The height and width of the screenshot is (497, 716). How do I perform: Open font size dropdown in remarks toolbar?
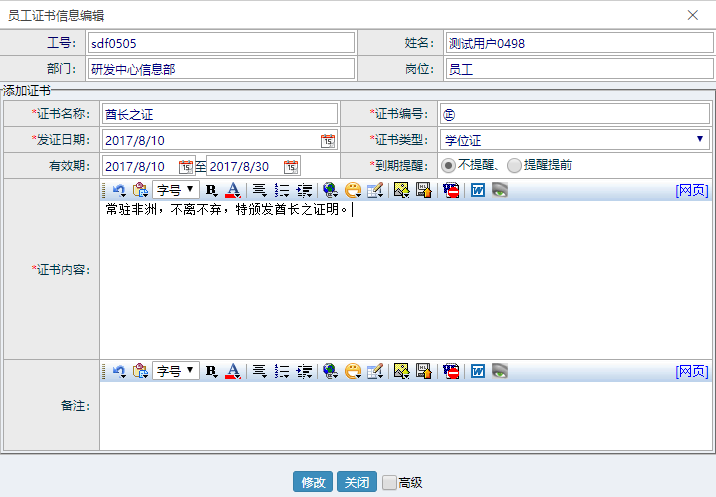pos(175,371)
